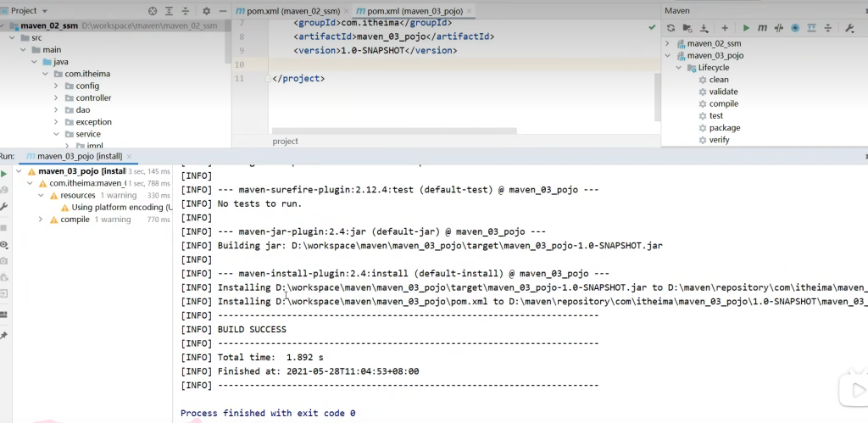Click the Maven download sources icon
Viewport: 868px width, 423px height.
coord(704,28)
